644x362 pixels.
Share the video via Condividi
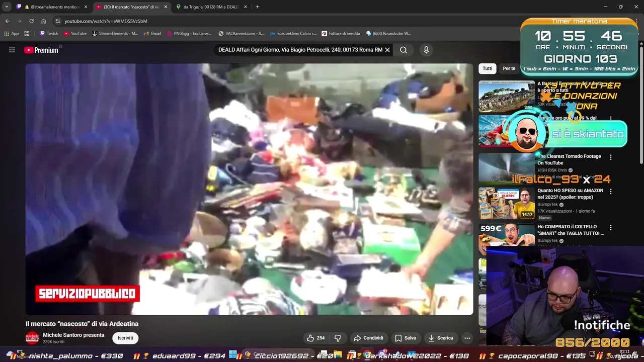point(368,338)
